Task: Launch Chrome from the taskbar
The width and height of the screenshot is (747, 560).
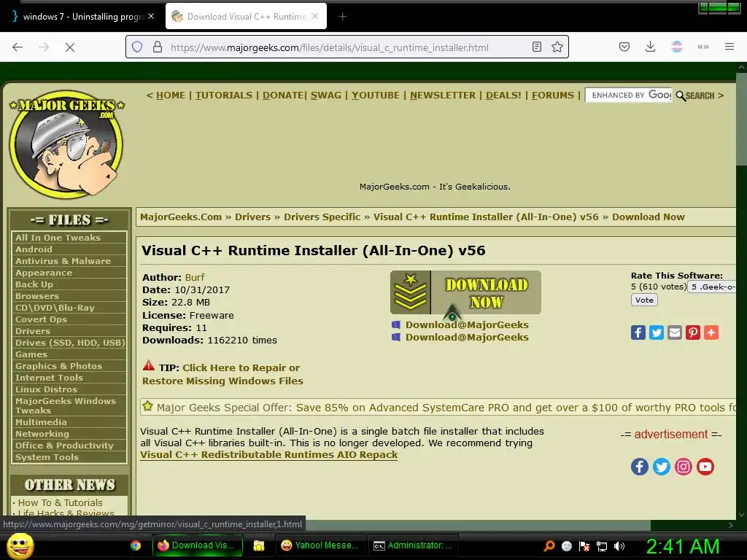Action: pos(136,545)
